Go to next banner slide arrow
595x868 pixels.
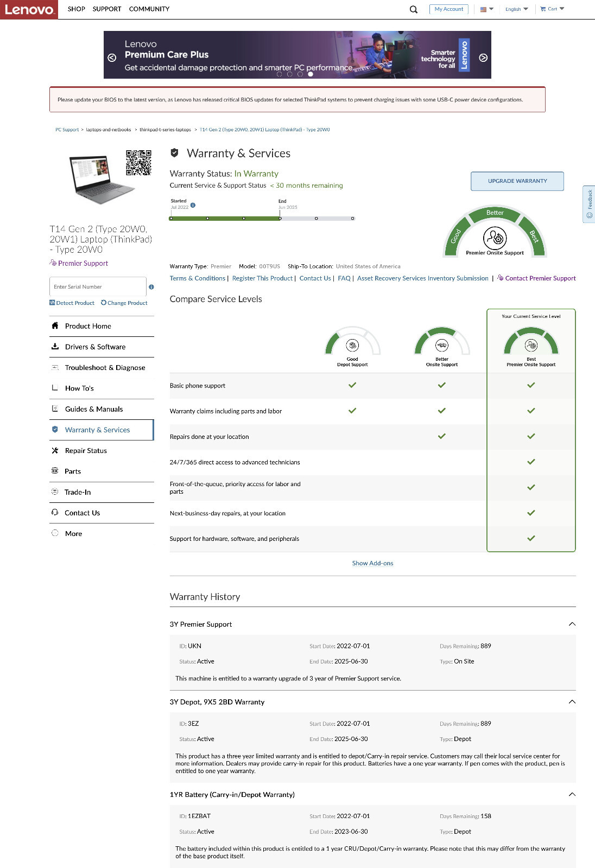[x=483, y=58]
